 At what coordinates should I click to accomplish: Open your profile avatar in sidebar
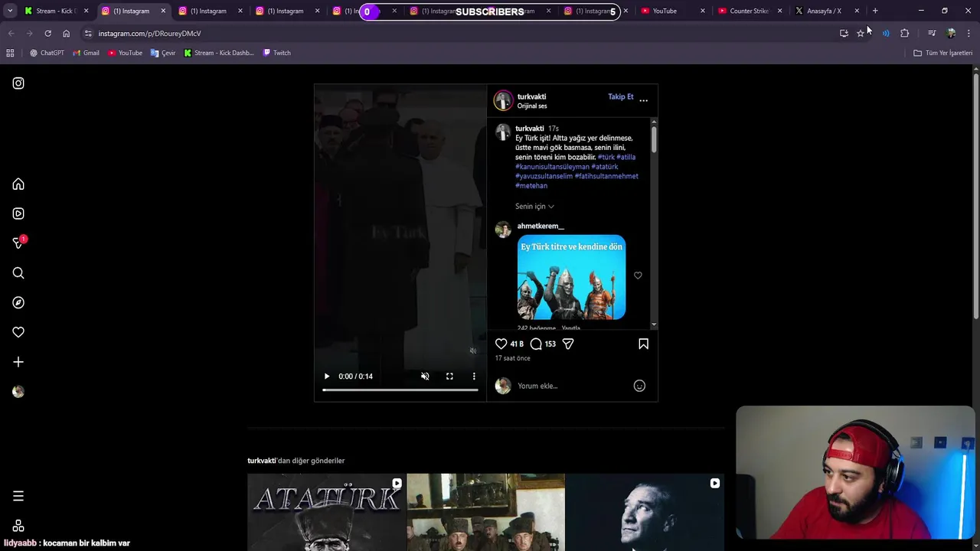[x=18, y=392]
